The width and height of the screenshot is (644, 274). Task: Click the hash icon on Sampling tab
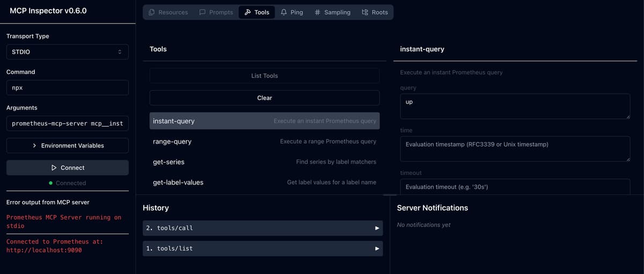pyautogui.click(x=318, y=12)
